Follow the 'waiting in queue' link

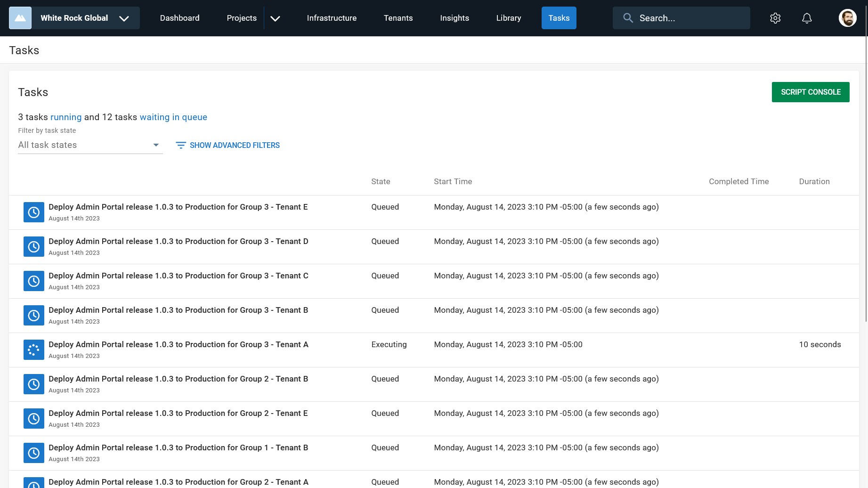coord(173,117)
